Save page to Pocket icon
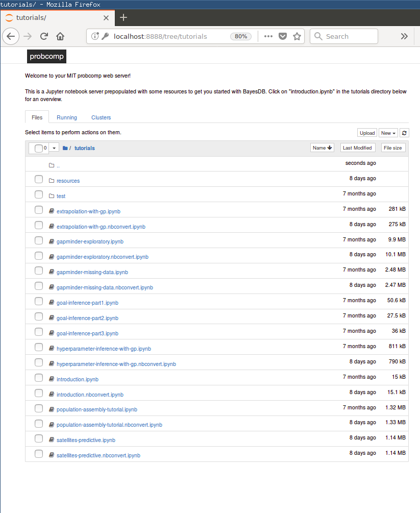Screen dimensions: 420x513 tap(283, 36)
